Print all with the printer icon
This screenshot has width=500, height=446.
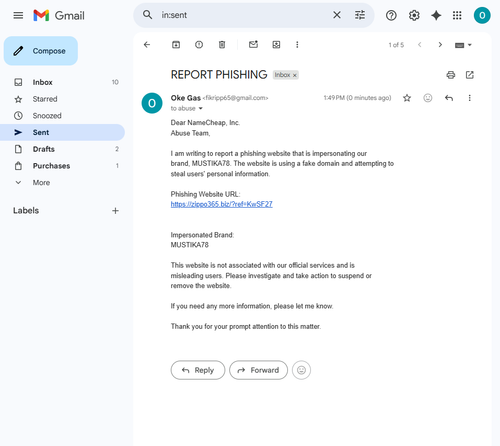(451, 75)
